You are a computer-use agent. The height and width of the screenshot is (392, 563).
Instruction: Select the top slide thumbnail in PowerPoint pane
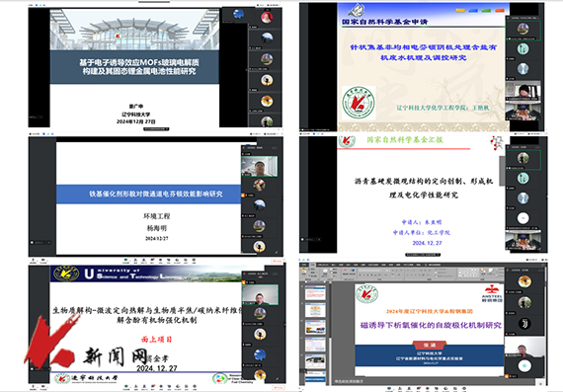(x=315, y=292)
